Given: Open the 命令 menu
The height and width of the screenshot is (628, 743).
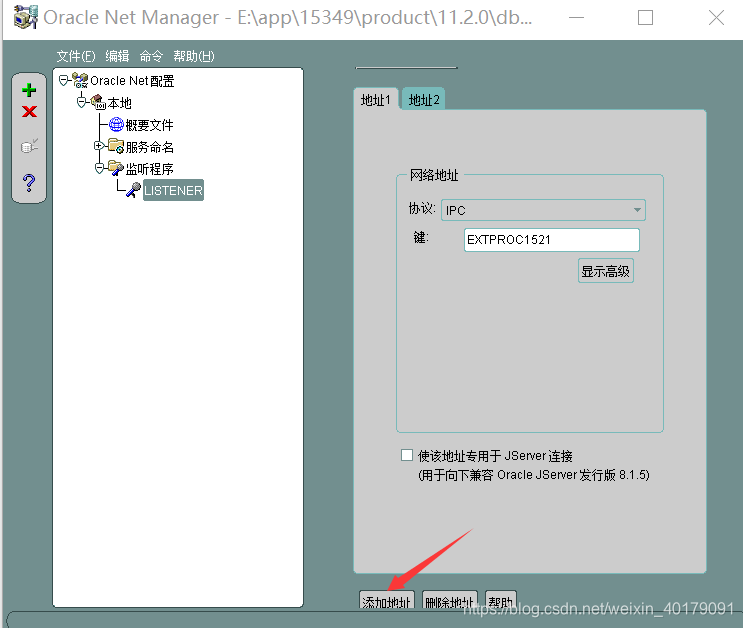Looking at the screenshot, I should [151, 56].
